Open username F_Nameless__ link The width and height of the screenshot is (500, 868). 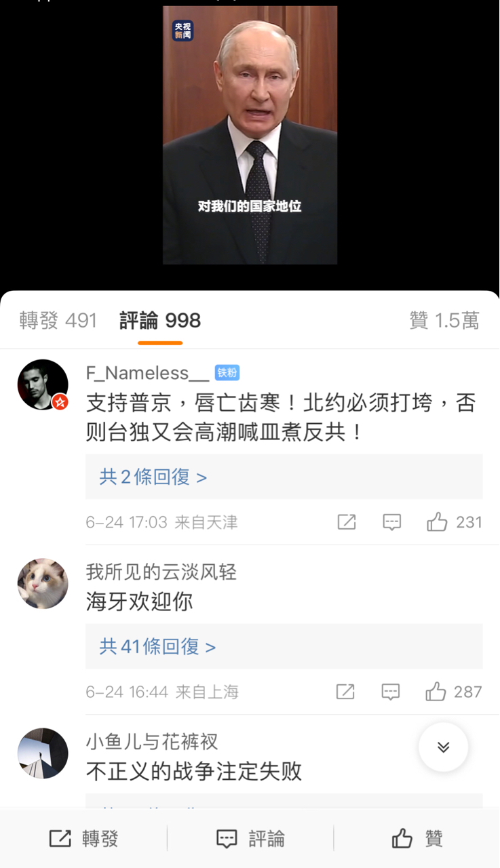pos(147,373)
